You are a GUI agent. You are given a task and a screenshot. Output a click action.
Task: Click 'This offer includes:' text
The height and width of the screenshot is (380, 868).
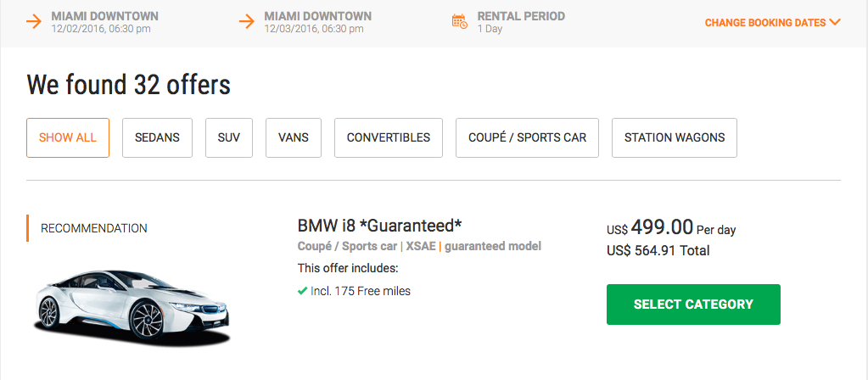click(348, 269)
